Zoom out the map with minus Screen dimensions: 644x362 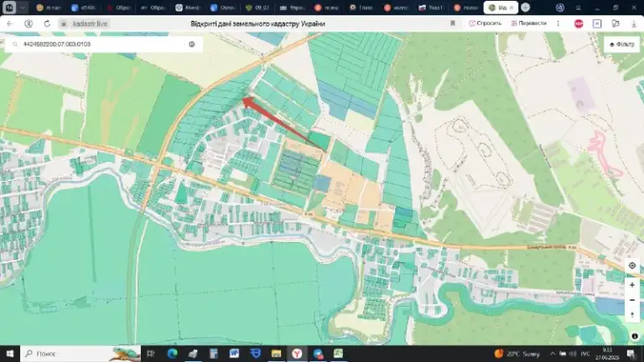click(x=632, y=300)
